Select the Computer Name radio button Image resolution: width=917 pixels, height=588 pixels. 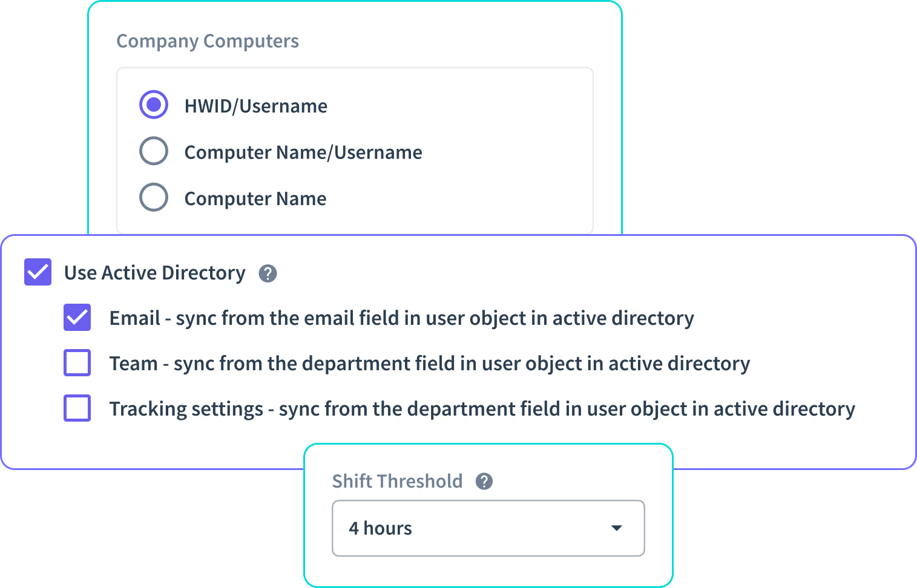[154, 197]
